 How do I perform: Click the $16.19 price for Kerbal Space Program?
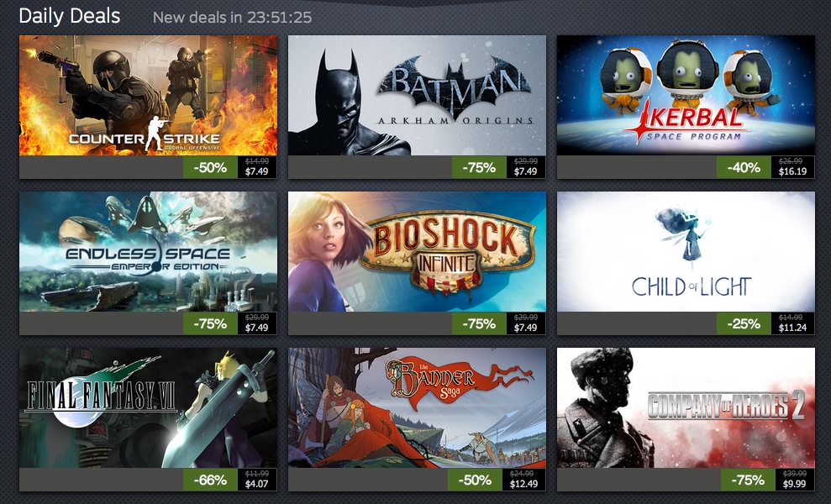(x=793, y=171)
